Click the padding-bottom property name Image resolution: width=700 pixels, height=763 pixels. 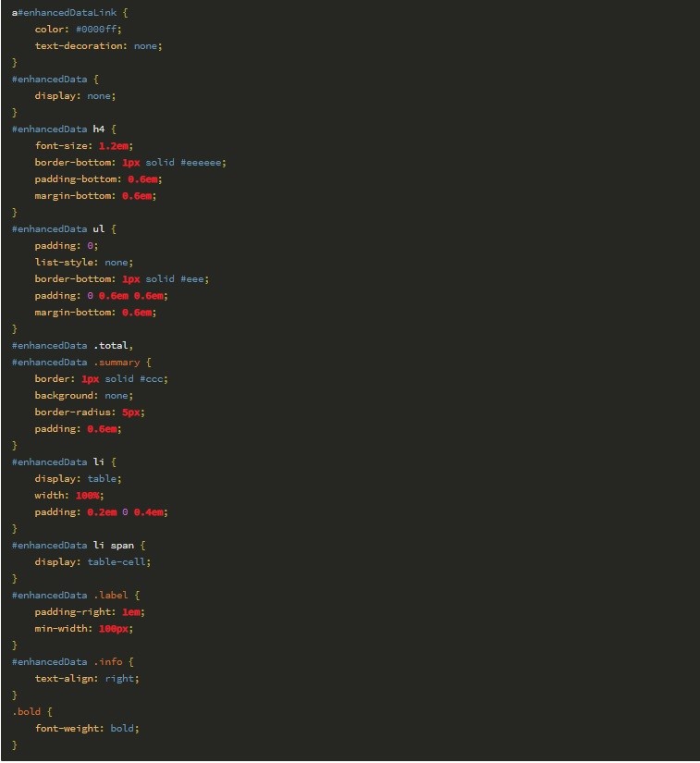pos(78,179)
